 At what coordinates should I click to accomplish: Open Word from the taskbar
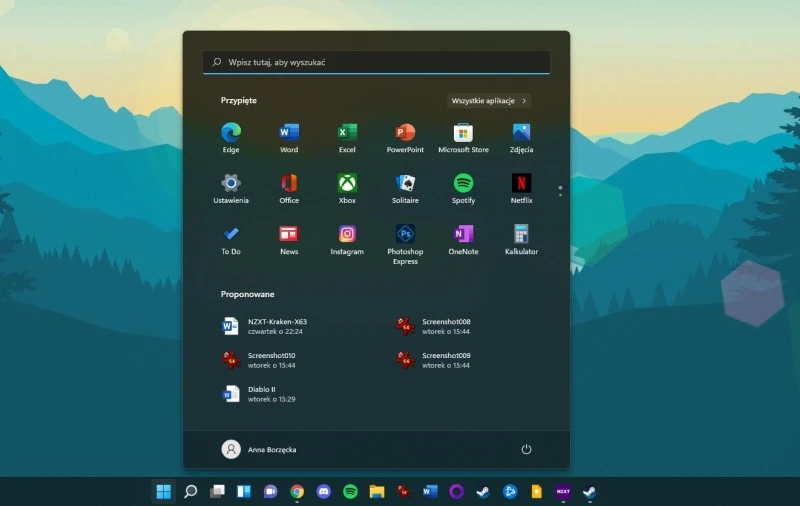430,491
